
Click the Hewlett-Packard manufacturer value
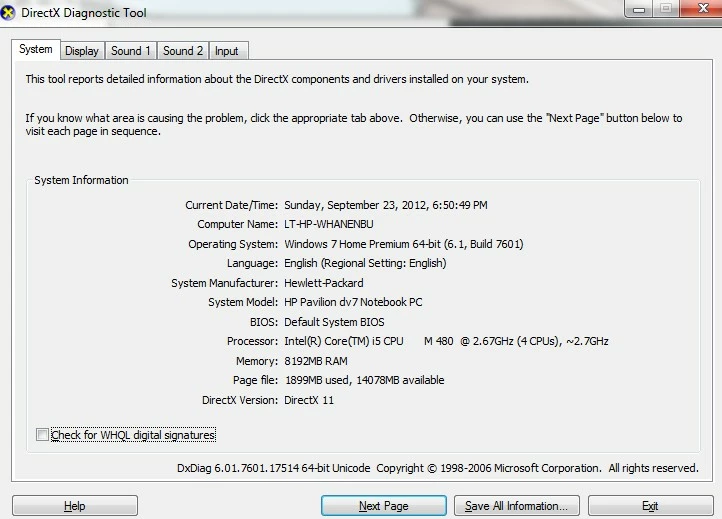pyautogui.click(x=324, y=283)
